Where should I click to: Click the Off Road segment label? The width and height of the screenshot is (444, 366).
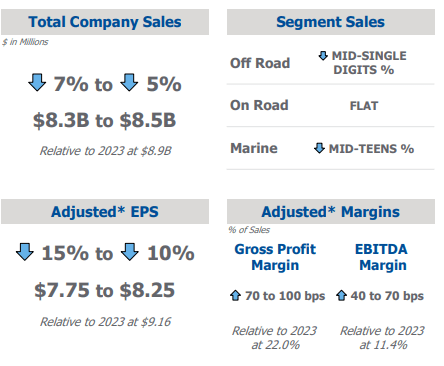pyautogui.click(x=260, y=63)
